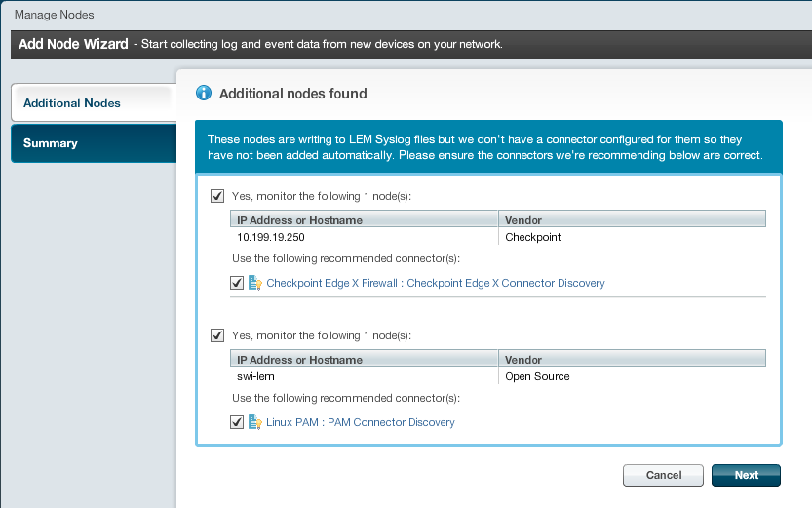Viewport: 812px width, 508px height.
Task: Click IP Address or Hostname header above swi-lem
Action: [x=364, y=359]
